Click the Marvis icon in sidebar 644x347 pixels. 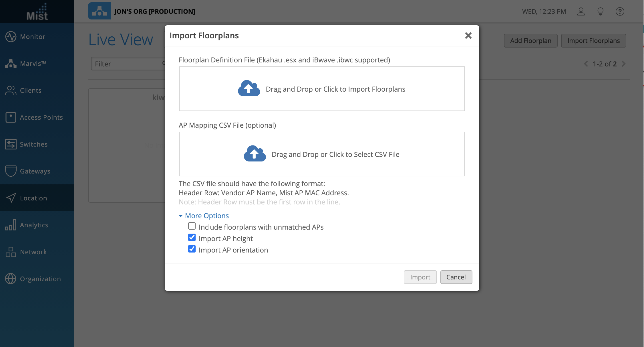[x=11, y=64]
